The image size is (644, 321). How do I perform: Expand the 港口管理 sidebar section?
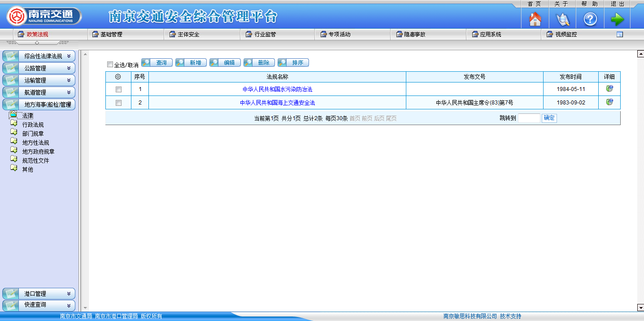click(39, 294)
